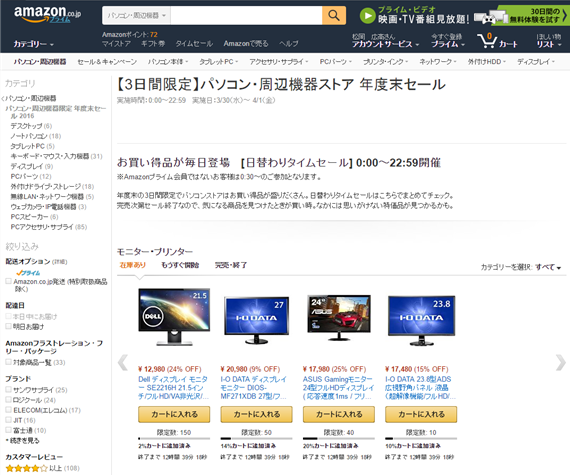Open デスクトップ category link
Viewport: 570px width, 475px height.
click(27, 126)
